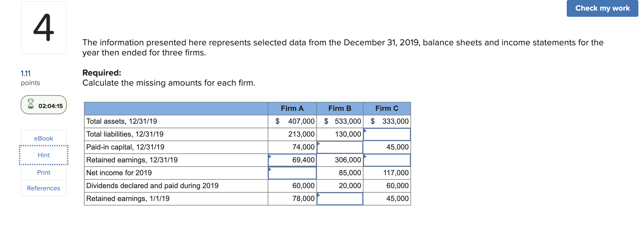Click the Firm A column header
Screen dimensions: 644x243
(292, 108)
